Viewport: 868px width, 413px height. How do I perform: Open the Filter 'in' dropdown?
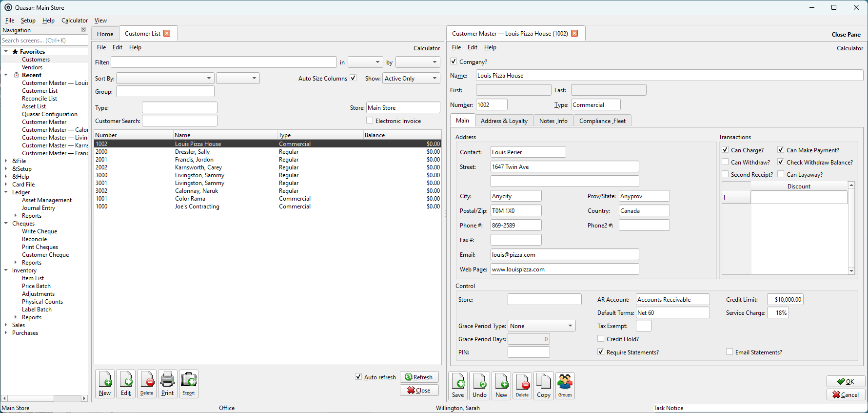(365, 62)
